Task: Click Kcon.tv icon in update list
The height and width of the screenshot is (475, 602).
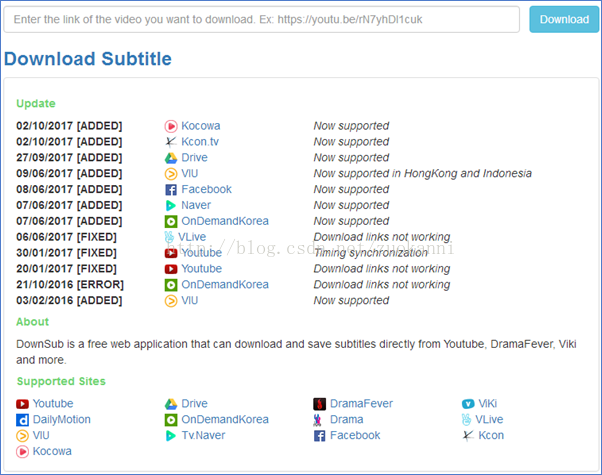Action: (171, 142)
